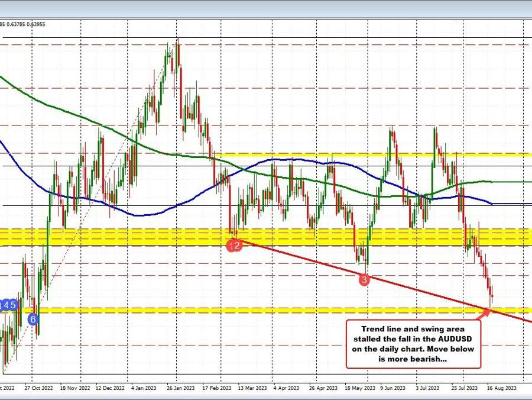Select the 9 Jun 2023 date label
The height and width of the screenshot is (400, 532).
[x=391, y=388]
